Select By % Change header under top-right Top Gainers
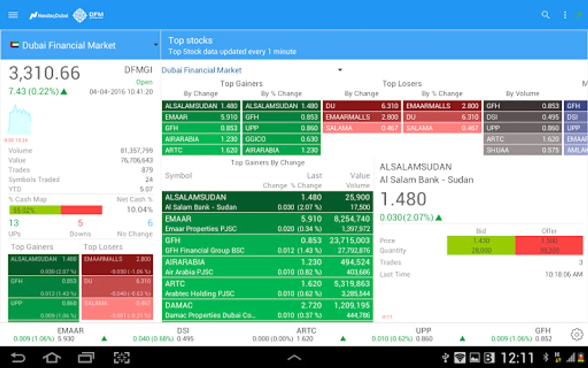 coord(281,94)
